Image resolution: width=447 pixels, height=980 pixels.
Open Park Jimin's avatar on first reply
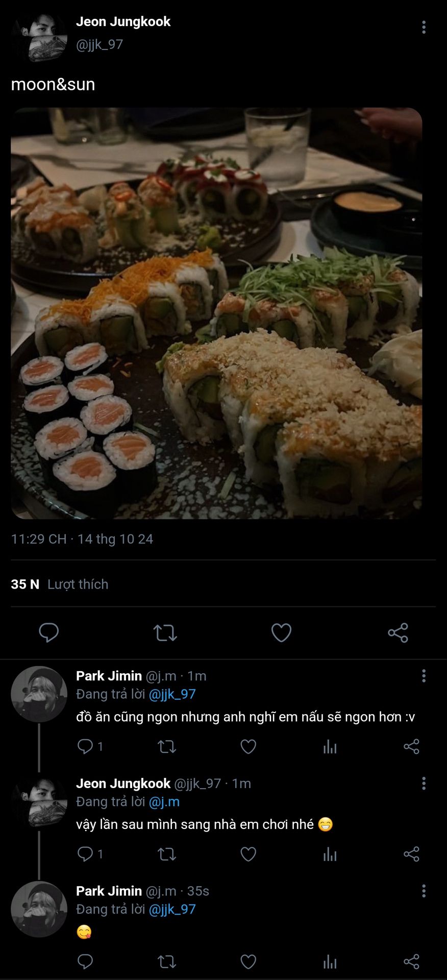pyautogui.click(x=39, y=694)
